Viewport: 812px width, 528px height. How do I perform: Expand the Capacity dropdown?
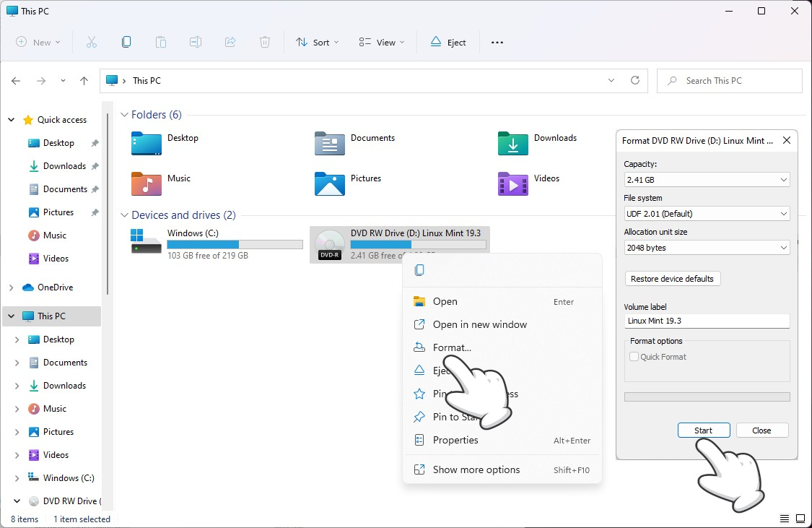707,180
